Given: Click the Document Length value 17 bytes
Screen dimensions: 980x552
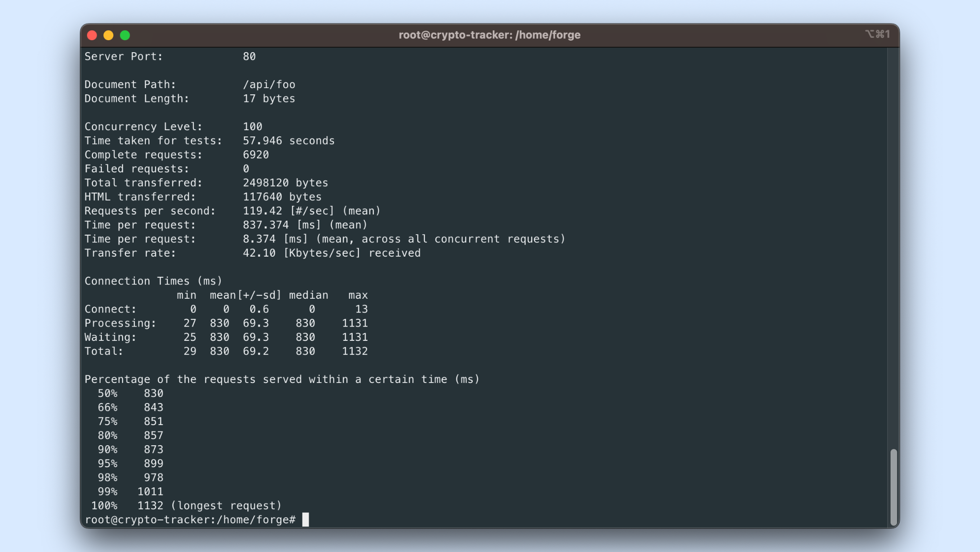Looking at the screenshot, I should [x=269, y=99].
